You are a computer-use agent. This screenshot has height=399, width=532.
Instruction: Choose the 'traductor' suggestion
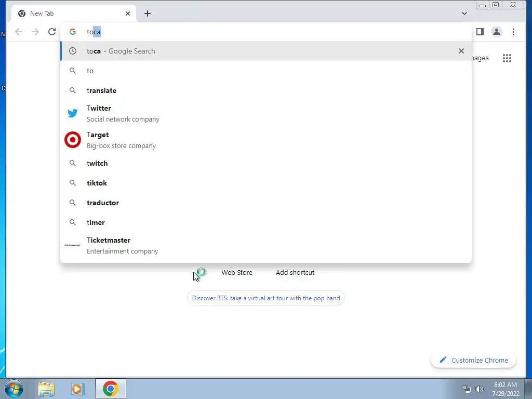[266, 203]
